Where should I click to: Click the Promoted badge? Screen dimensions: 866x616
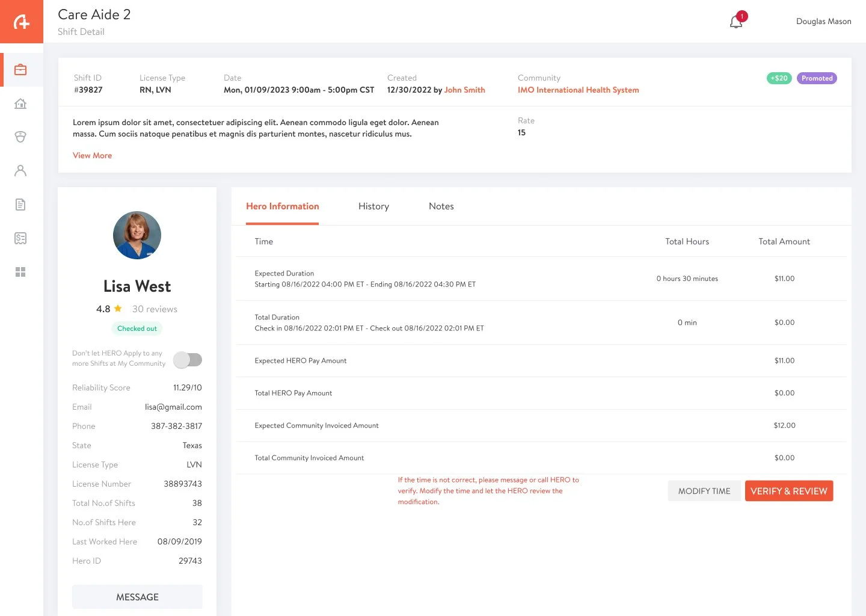[817, 78]
